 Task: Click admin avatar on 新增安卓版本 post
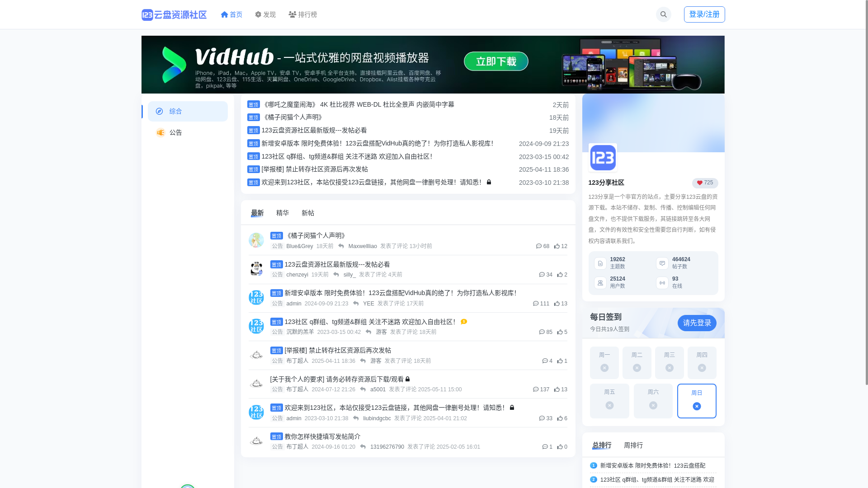click(256, 297)
